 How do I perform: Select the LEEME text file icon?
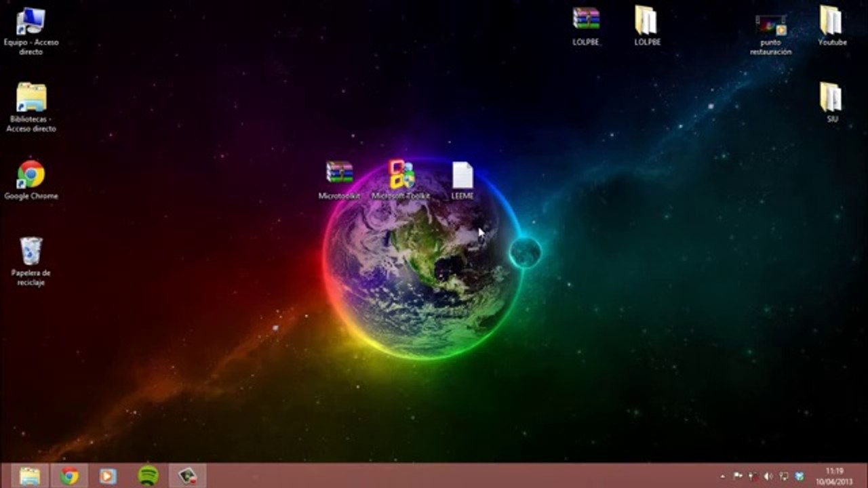tap(462, 180)
